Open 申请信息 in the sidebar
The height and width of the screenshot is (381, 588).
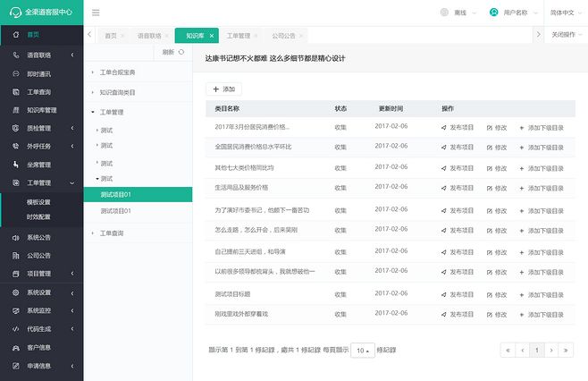tap(38, 366)
